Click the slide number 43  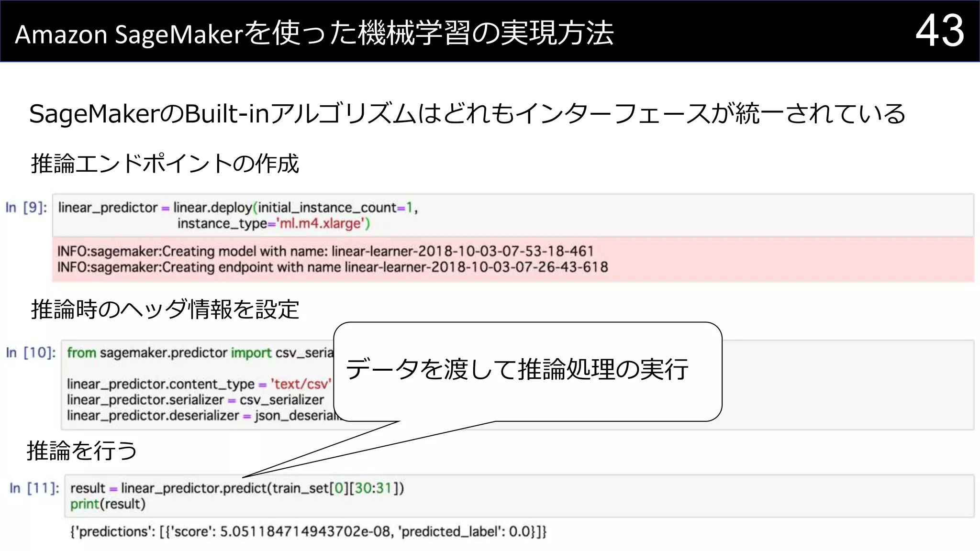940,31
